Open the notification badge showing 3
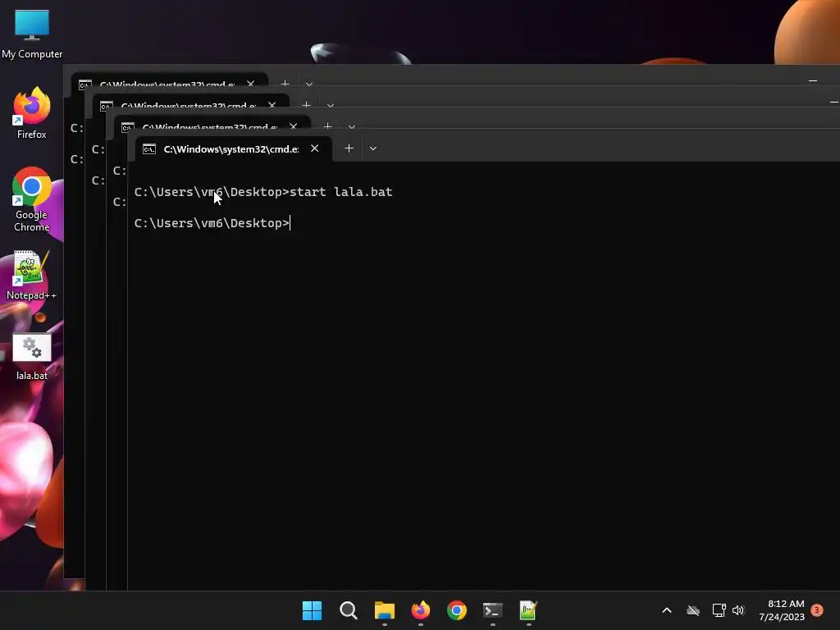 pyautogui.click(x=817, y=609)
